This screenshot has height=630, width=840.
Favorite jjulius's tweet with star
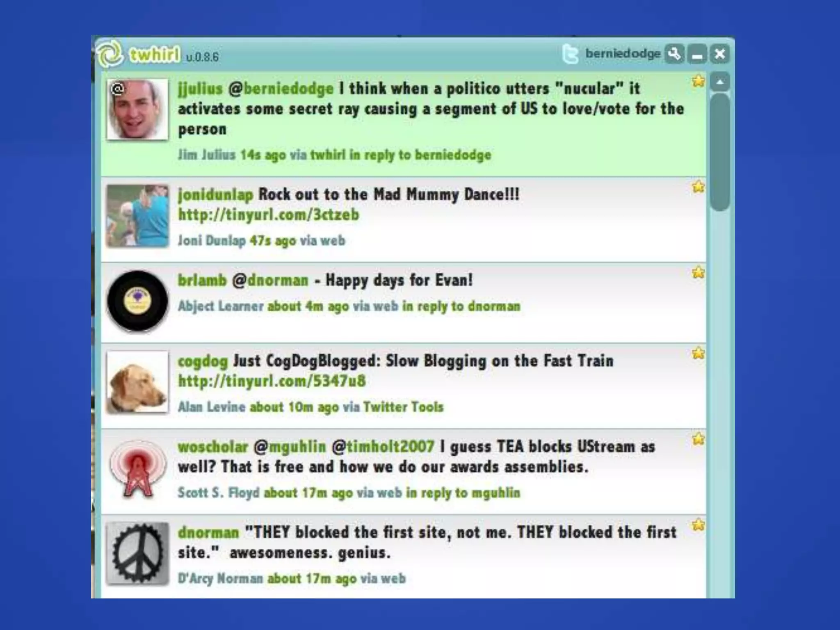(698, 81)
